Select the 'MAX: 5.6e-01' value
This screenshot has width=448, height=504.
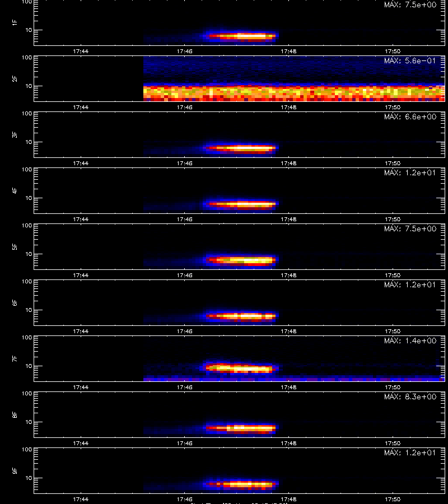pos(410,60)
